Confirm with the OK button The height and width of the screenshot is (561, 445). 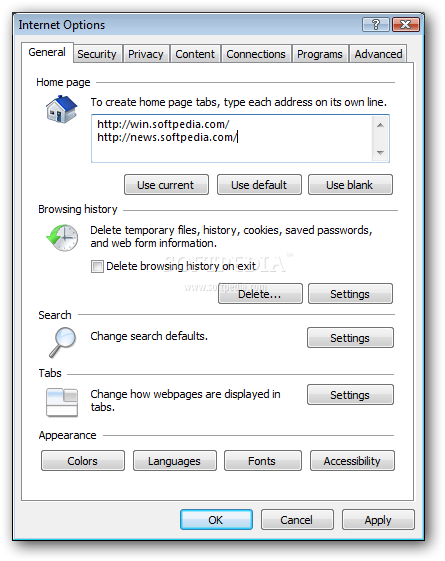click(216, 520)
